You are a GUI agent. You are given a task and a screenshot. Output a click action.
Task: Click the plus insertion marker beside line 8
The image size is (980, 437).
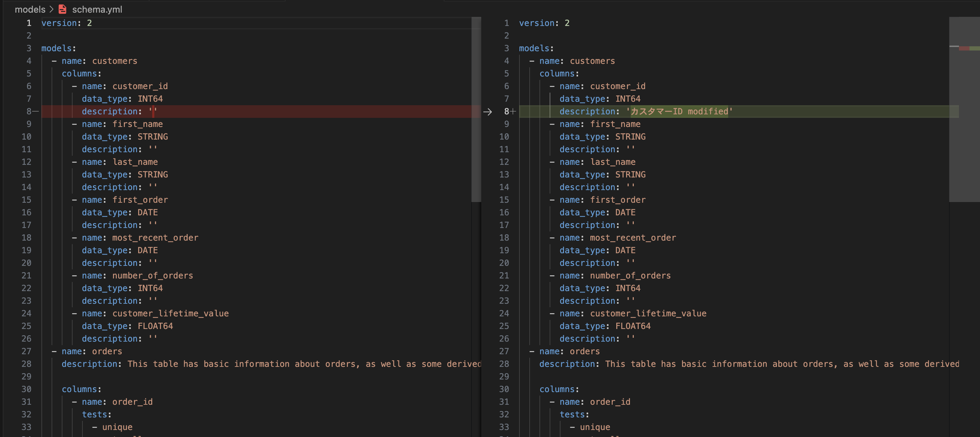(513, 112)
